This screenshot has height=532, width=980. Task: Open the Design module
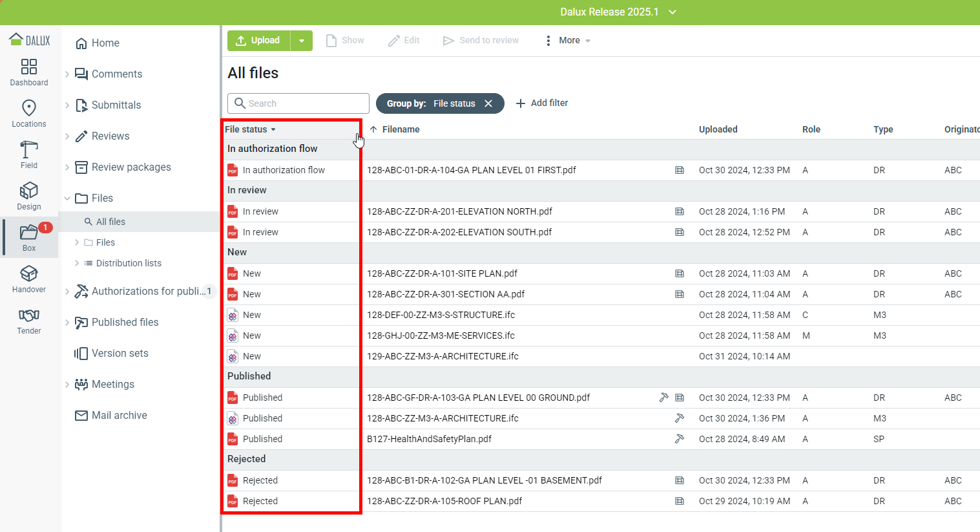point(29,196)
